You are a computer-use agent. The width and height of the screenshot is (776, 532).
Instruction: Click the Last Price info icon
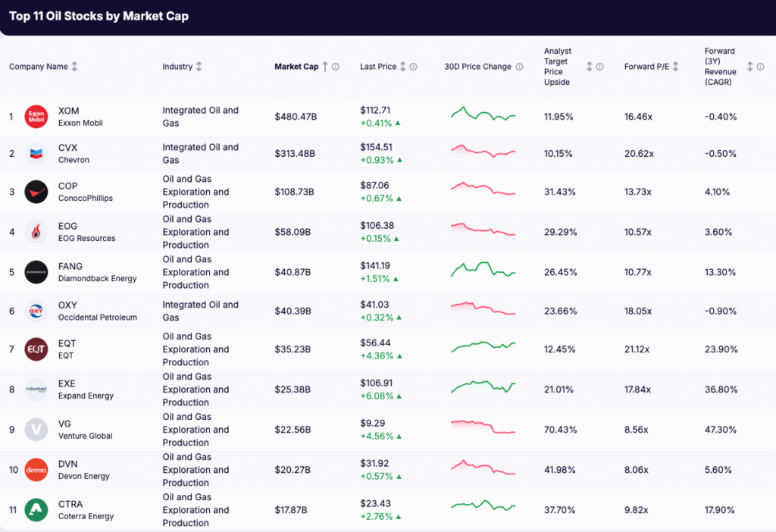[411, 66]
